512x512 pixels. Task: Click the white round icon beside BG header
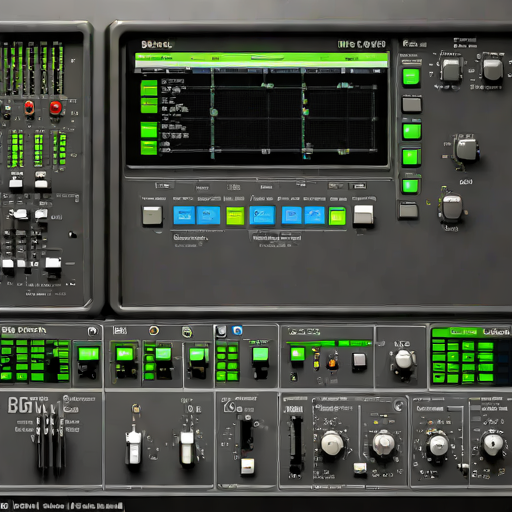93,331
